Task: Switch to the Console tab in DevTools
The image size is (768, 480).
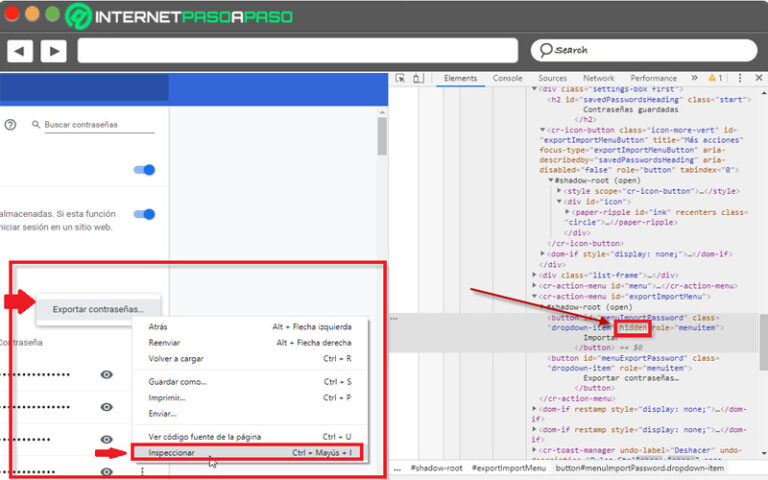Action: point(507,78)
